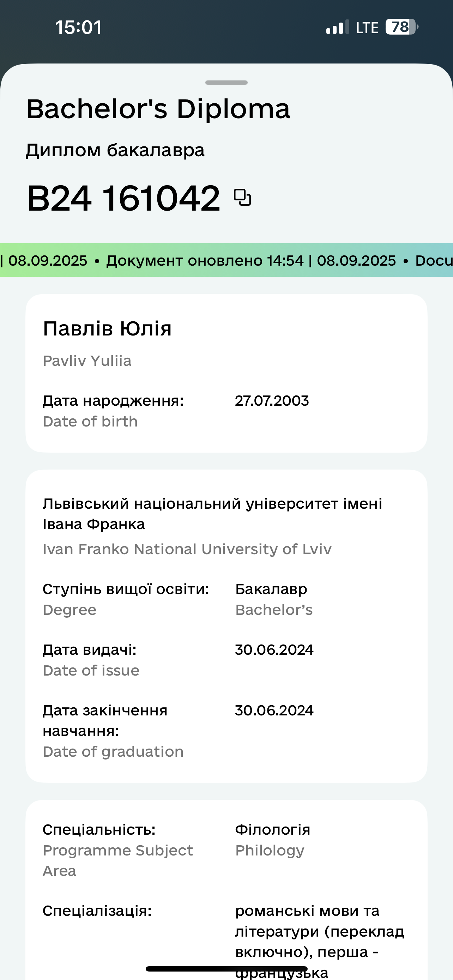Image resolution: width=453 pixels, height=980 pixels.
Task: Tap the Pavliv Yuliia transliteration text
Action: click(x=87, y=361)
